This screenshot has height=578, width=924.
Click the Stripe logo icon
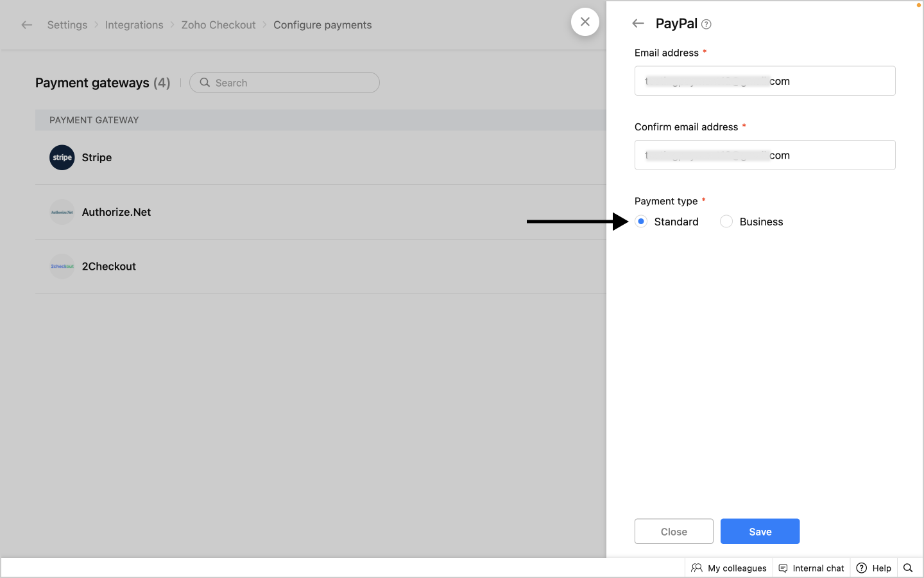(62, 157)
